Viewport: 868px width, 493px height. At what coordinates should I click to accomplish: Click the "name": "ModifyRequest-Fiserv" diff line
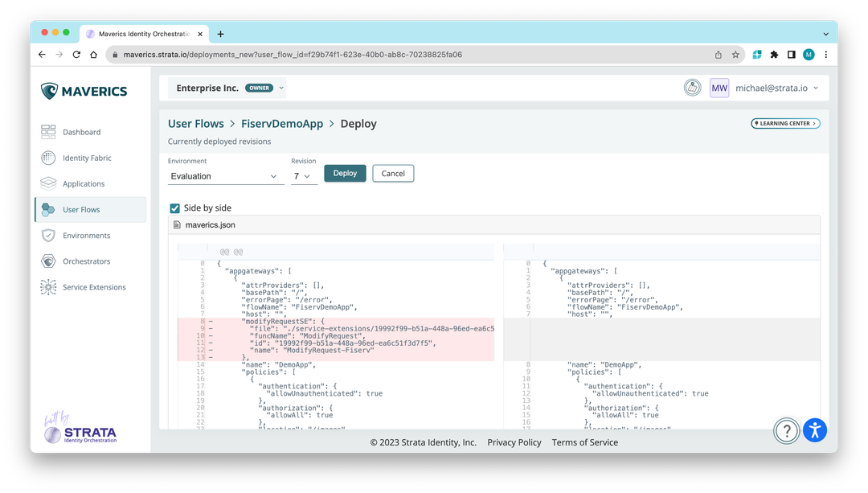coord(335,350)
